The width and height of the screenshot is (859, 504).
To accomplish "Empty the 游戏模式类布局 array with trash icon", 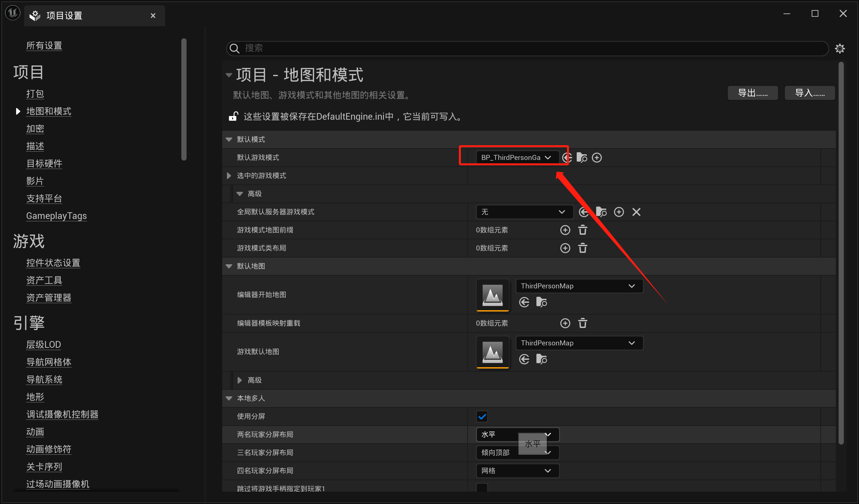I will tap(582, 248).
